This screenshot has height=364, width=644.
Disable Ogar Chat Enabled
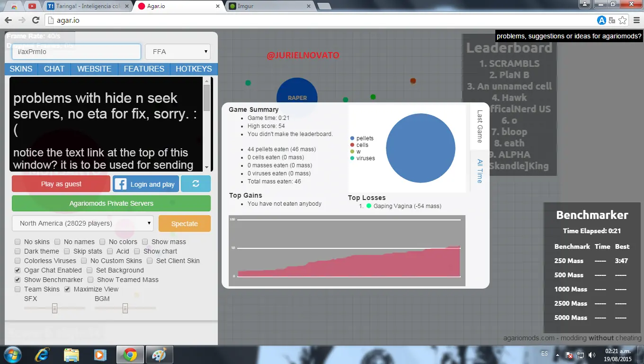point(18,270)
